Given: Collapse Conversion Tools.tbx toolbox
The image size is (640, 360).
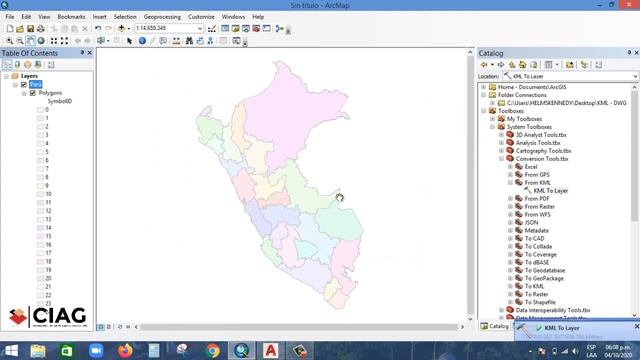Looking at the screenshot, I should tap(501, 159).
